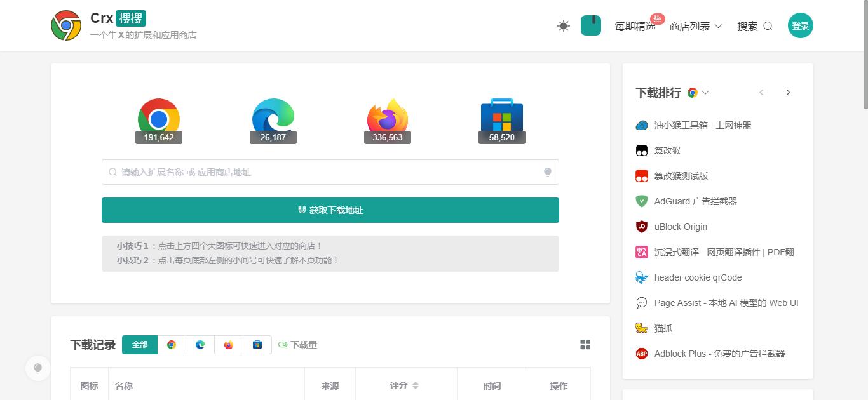Click the Page Assist chat bubble icon

[642, 303]
